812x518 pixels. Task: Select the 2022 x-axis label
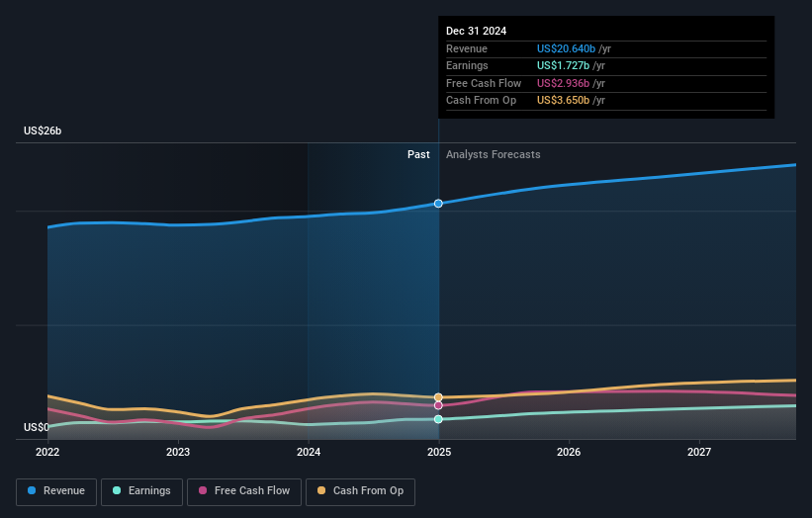[47, 452]
